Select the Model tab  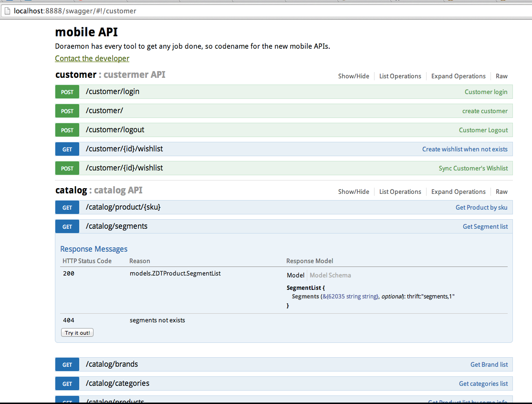295,276
